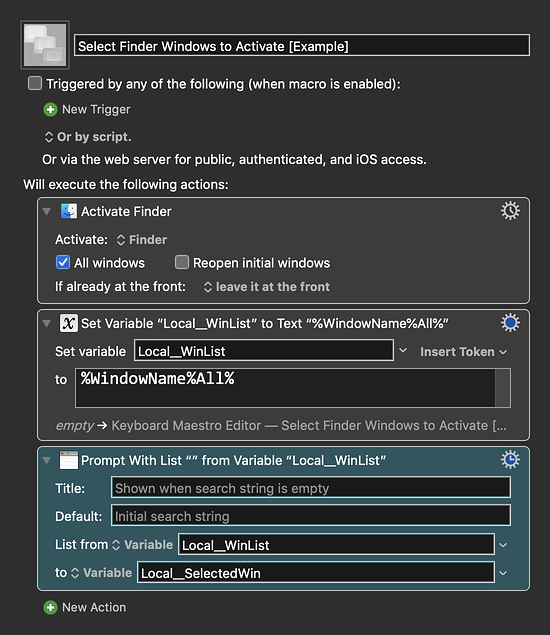
Task: Toggle the macro triggers enabled checkbox
Action: [35, 83]
